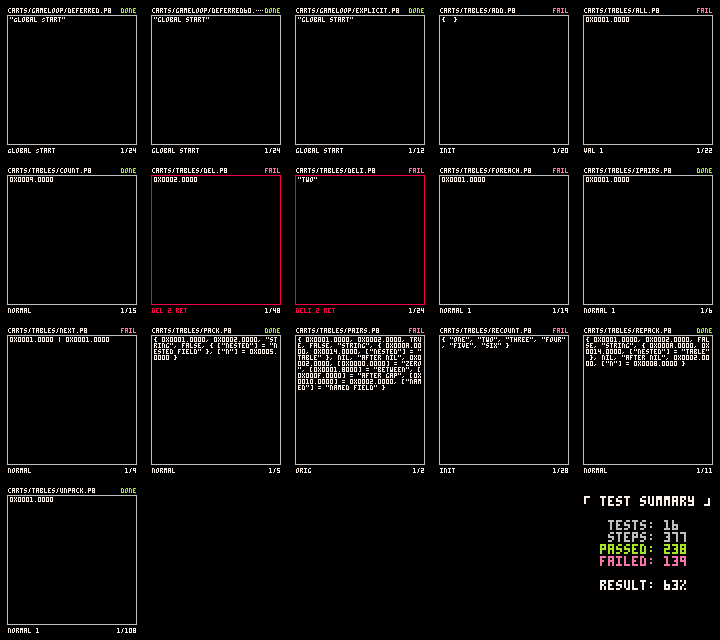Click the 'ORIG' step label under pairs.p8
Viewport: 720px width, 640px height.
(x=304, y=471)
